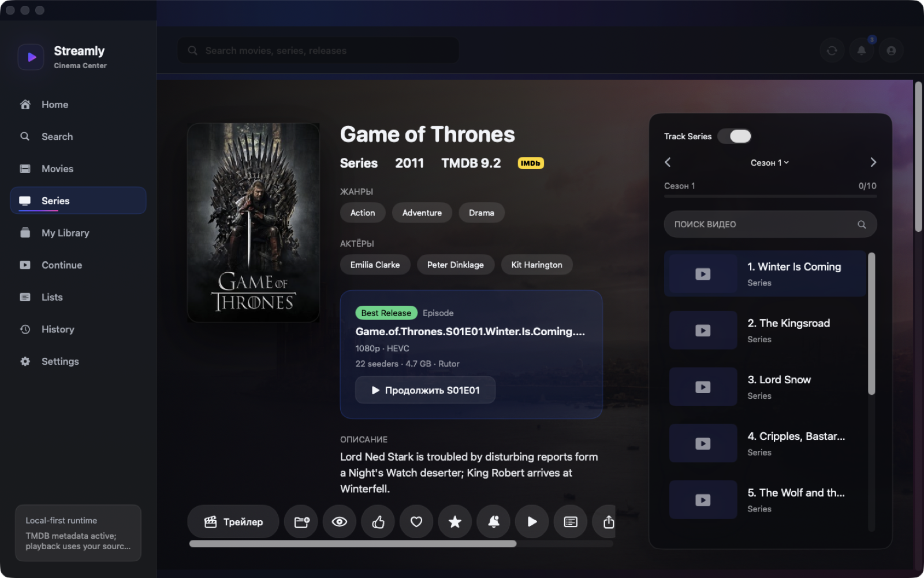The height and width of the screenshot is (578, 924).
Task: Click the episode list scrollbar
Action: (871, 324)
